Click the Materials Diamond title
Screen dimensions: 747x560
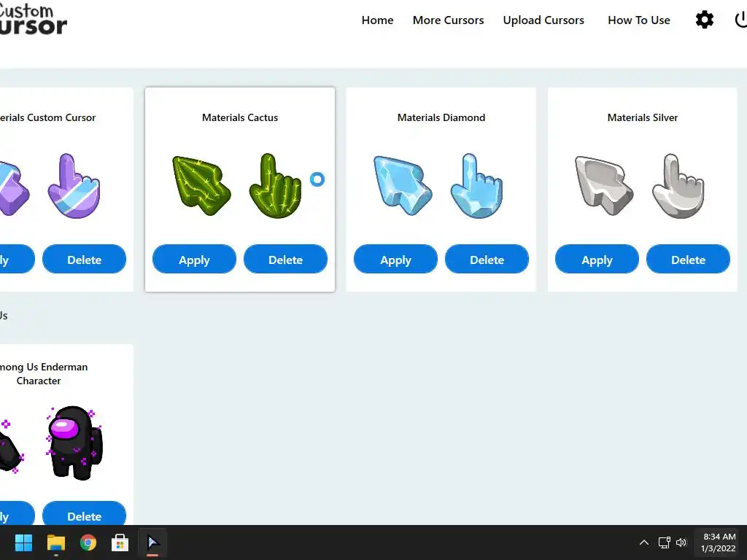441,117
